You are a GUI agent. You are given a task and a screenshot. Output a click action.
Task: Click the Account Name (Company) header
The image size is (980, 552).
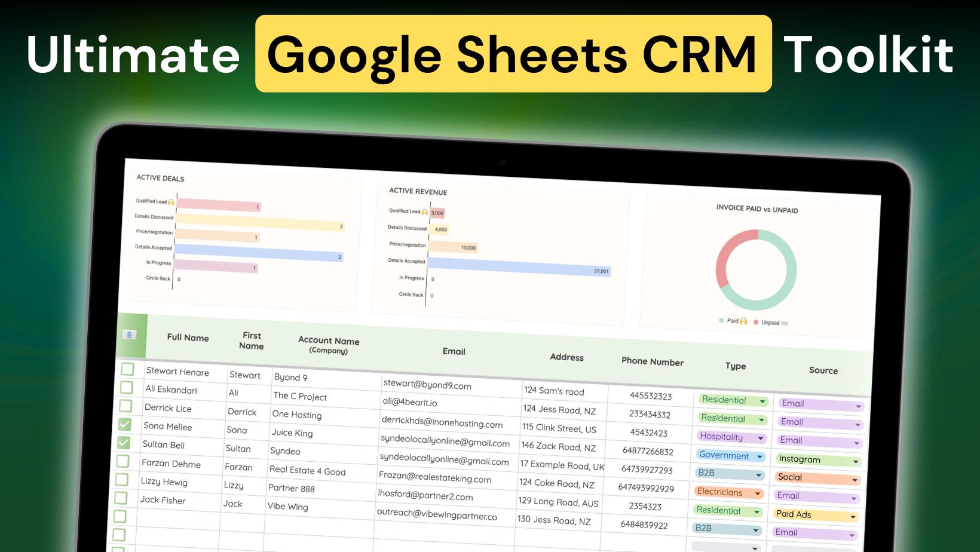click(329, 345)
